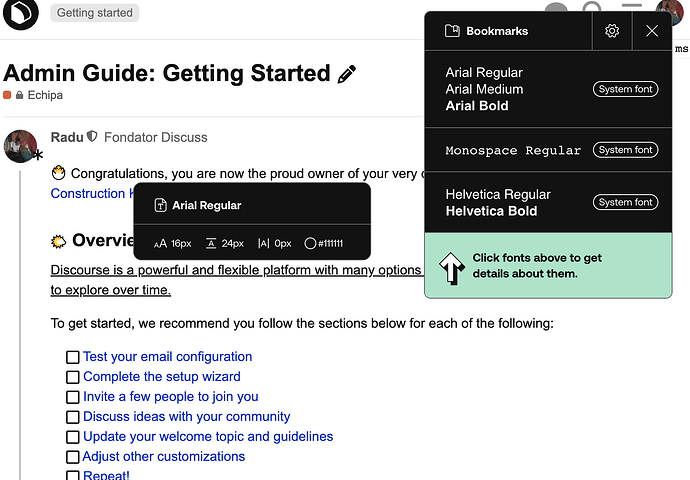Click the hatching chick emoji

click(x=59, y=173)
